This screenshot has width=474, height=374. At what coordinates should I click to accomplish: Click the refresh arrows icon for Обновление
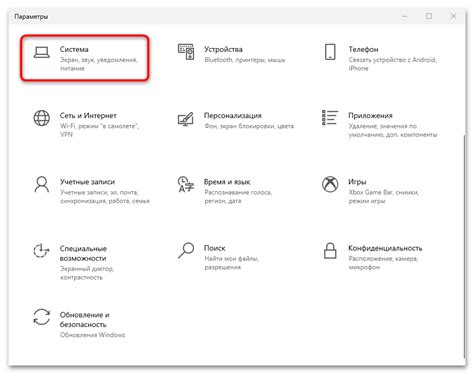[x=42, y=317]
